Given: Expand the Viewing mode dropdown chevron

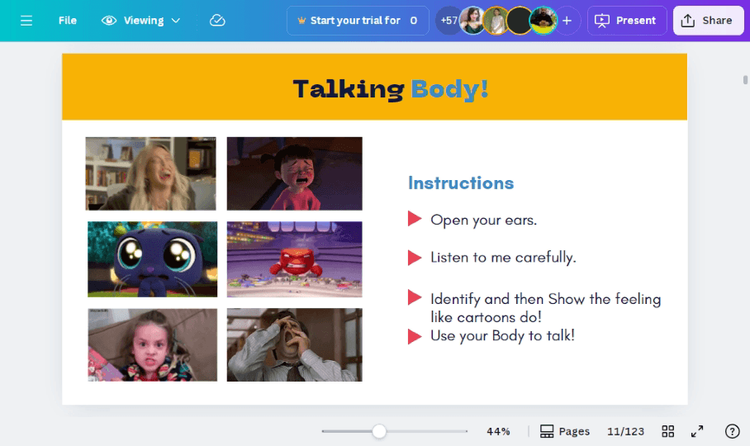Looking at the screenshot, I should (x=176, y=21).
